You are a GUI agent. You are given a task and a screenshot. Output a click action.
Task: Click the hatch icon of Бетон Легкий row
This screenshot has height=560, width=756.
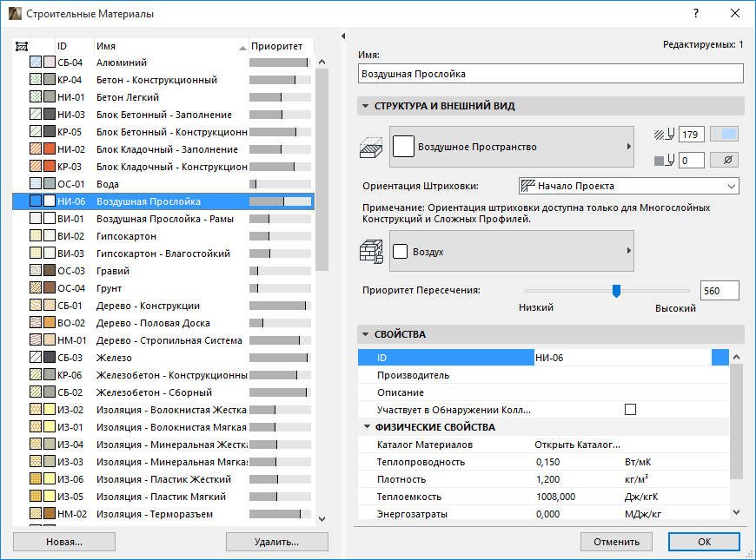point(36,97)
